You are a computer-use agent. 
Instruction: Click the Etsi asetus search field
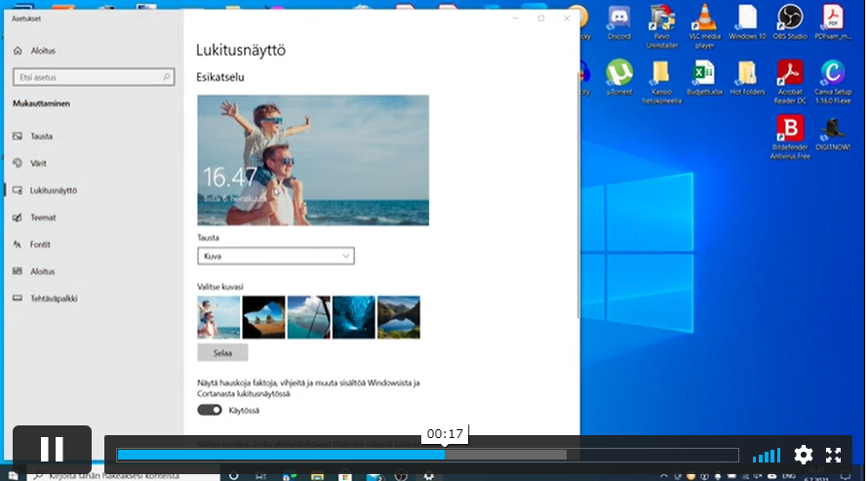click(x=93, y=77)
